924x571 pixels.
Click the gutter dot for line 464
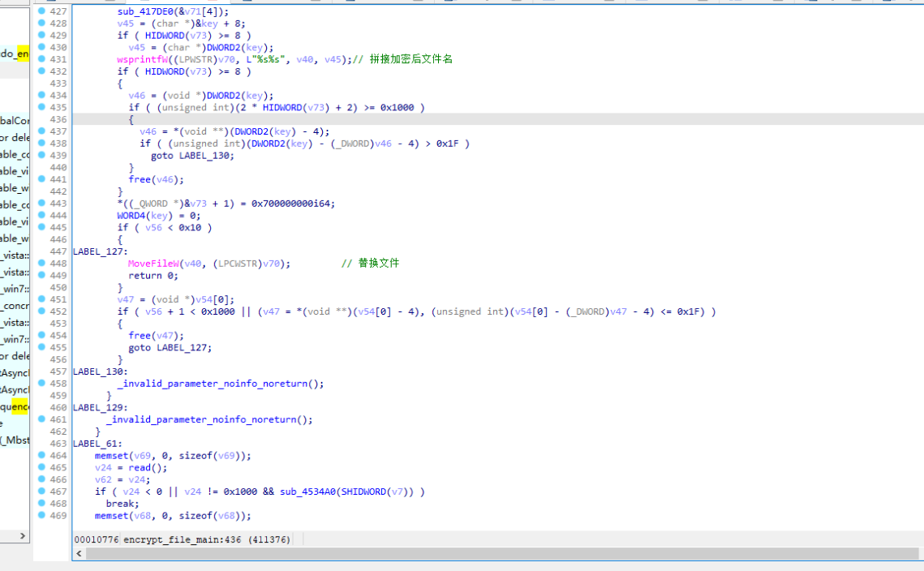click(x=41, y=456)
